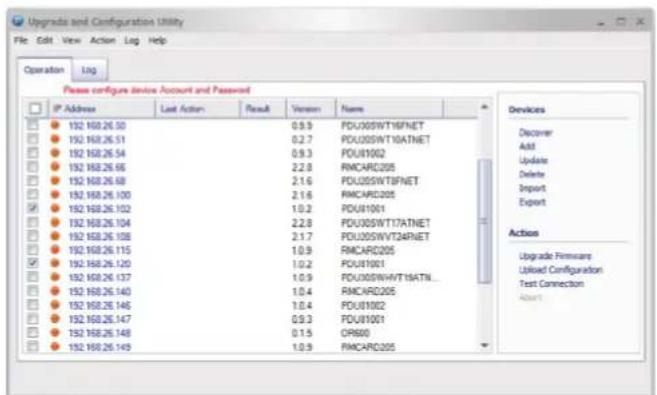Click the scroll down arrow of device list
This screenshot has width=657, height=395.
coord(484,345)
